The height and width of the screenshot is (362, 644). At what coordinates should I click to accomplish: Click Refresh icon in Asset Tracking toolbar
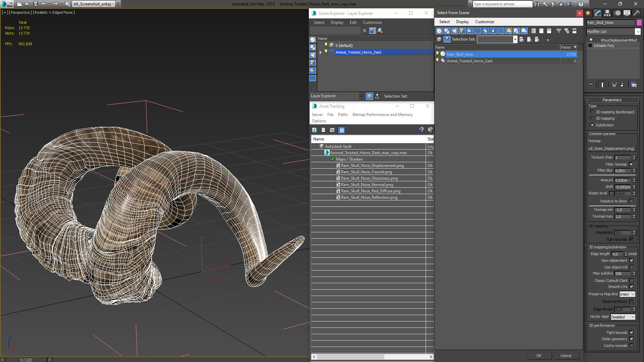[x=314, y=130]
